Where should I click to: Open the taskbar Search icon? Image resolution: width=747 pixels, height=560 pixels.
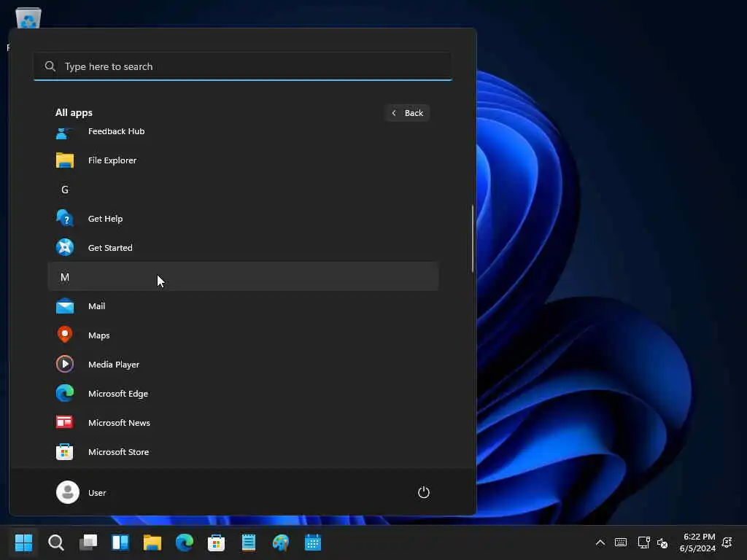55,542
